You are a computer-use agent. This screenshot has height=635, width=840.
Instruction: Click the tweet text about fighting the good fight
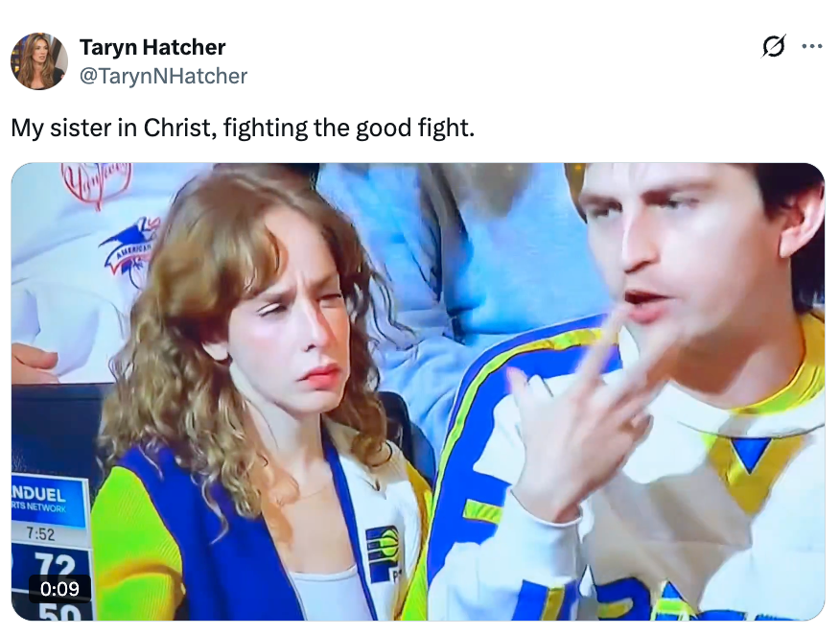[x=243, y=129]
